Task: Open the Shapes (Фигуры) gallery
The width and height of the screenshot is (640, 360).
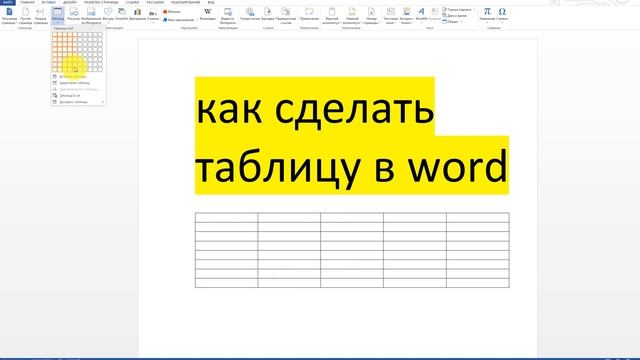Action: [108, 16]
